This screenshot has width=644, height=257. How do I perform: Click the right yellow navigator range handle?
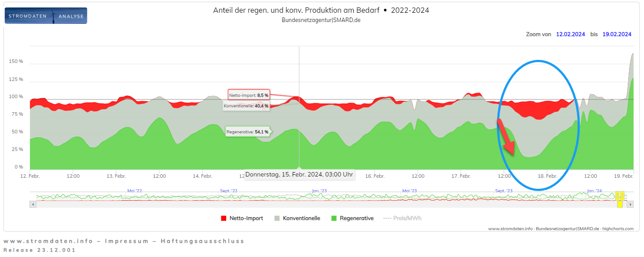[622, 195]
